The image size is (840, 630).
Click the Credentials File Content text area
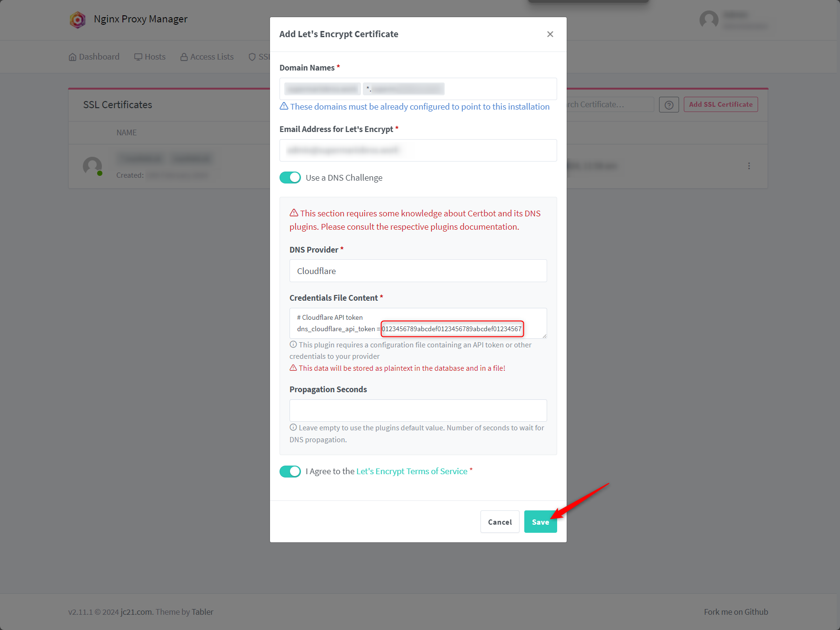(x=418, y=323)
